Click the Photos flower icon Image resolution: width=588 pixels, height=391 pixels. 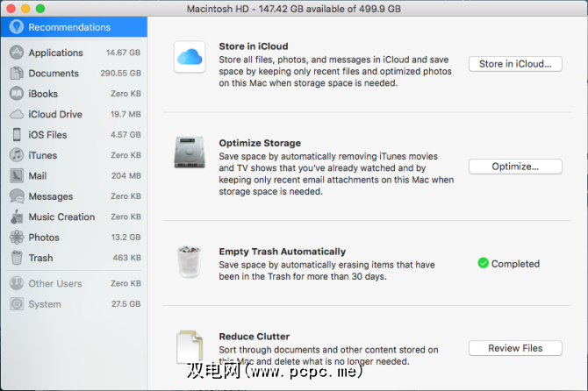tap(17, 237)
